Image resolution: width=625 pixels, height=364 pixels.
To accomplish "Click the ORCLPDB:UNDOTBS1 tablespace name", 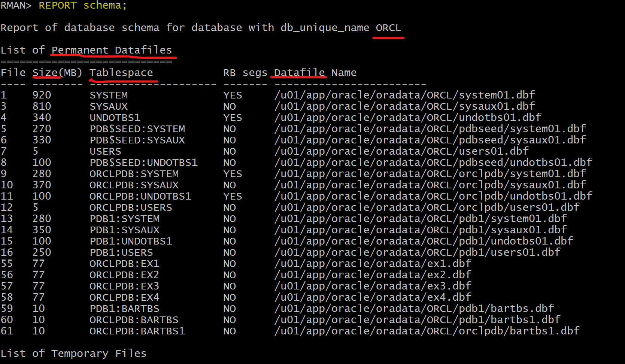I will pyautogui.click(x=140, y=196).
